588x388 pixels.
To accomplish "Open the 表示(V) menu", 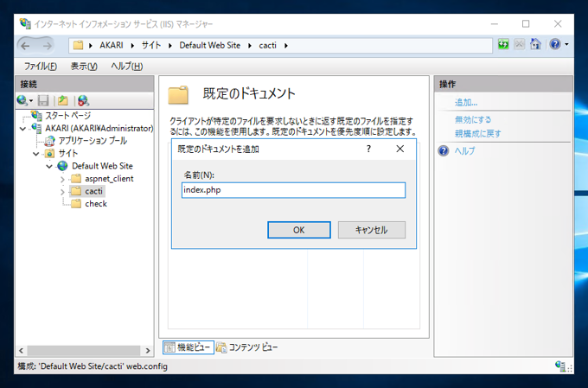I will pyautogui.click(x=84, y=67).
